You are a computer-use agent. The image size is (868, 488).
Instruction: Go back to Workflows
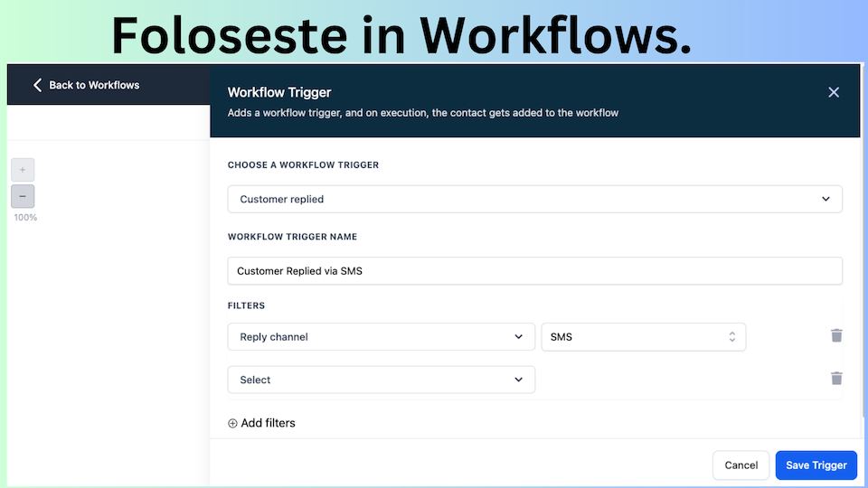tap(86, 85)
